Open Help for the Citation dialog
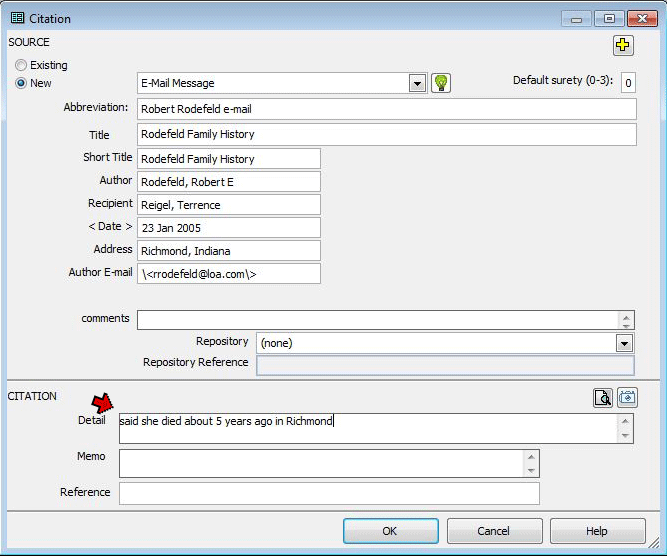Screen dimensions: 667x556 pos(598,531)
